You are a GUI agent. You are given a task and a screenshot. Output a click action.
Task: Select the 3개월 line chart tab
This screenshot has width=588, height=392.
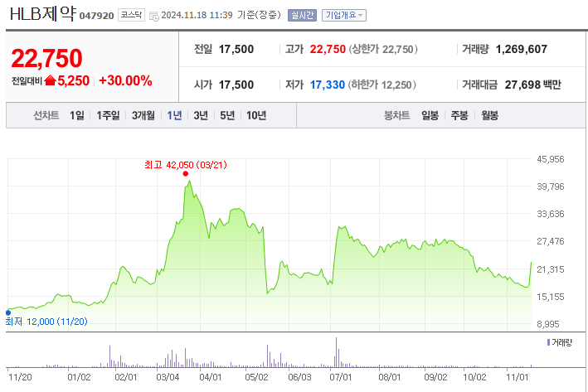[143, 115]
